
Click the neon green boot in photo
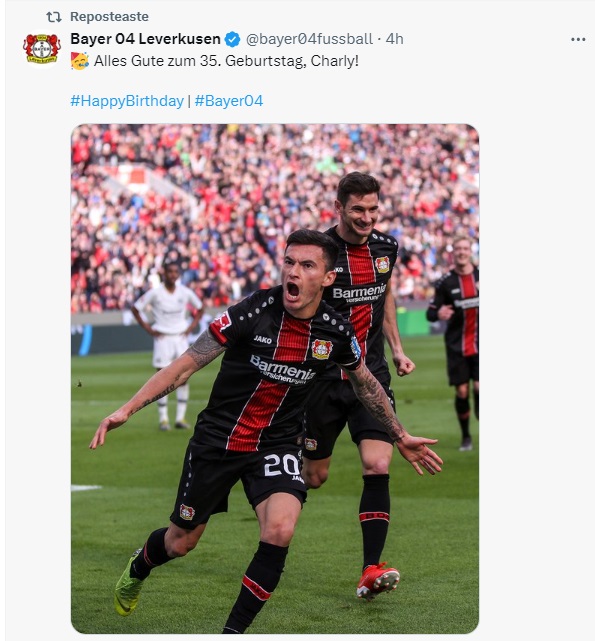tap(128, 584)
